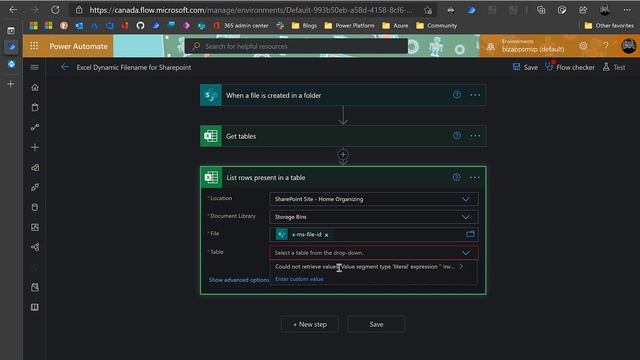Open the 365 admin center bookmark
This screenshot has height=360, width=640.
coord(241,25)
